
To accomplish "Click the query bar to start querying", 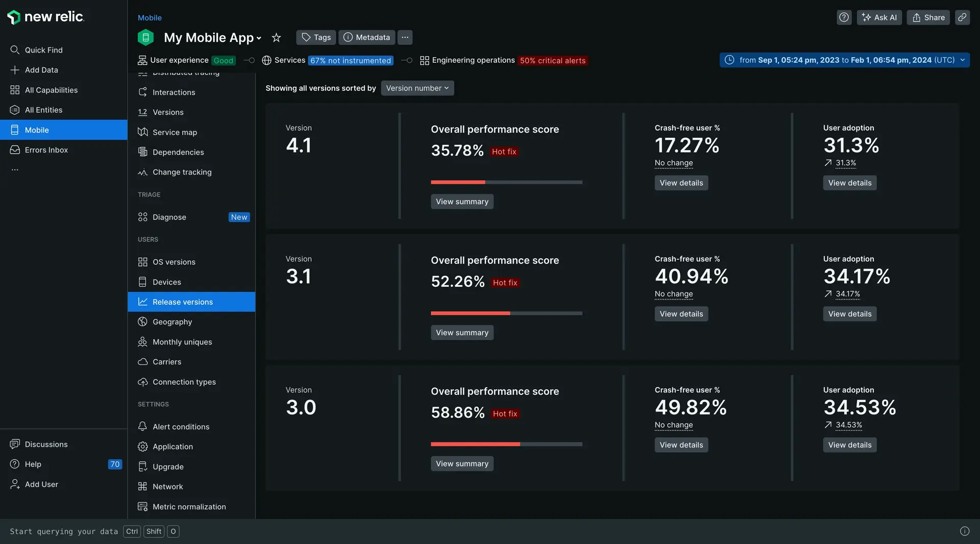I will [x=64, y=531].
